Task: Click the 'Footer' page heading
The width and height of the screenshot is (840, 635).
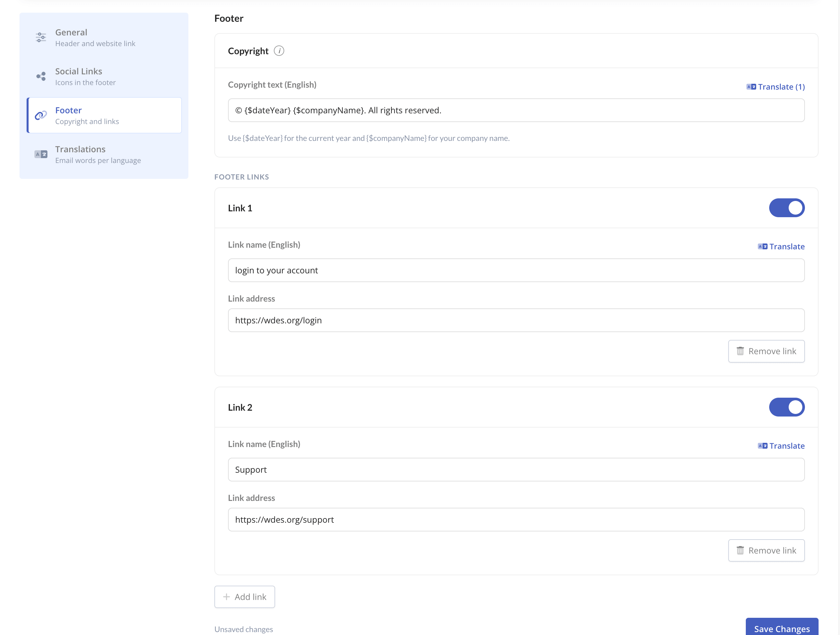Action: click(229, 18)
